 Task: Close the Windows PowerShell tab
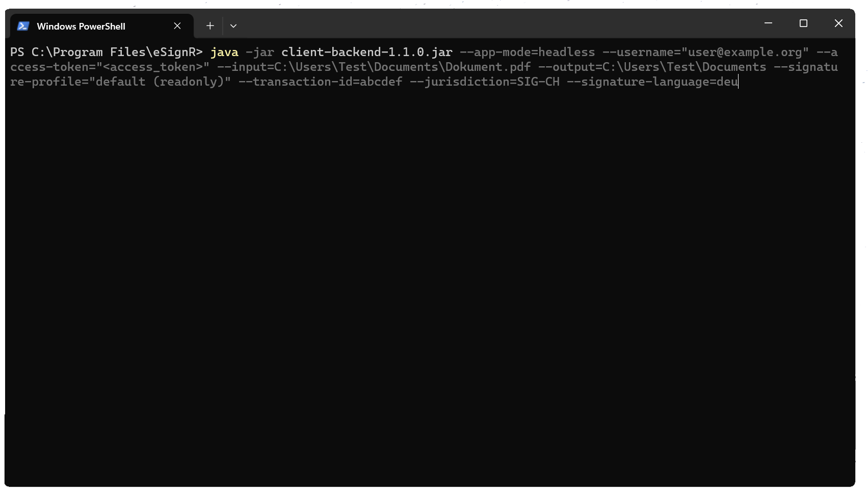coord(177,26)
